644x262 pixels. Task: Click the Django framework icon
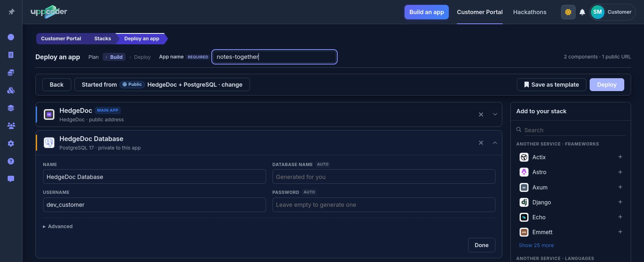pyautogui.click(x=524, y=202)
